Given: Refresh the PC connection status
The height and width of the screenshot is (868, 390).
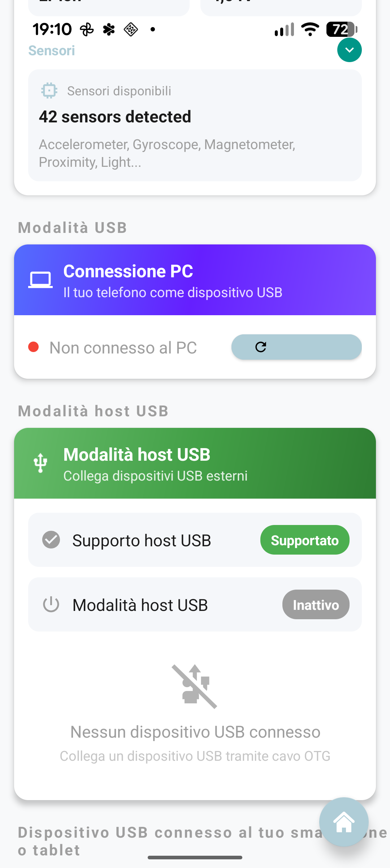Looking at the screenshot, I should pos(296,347).
